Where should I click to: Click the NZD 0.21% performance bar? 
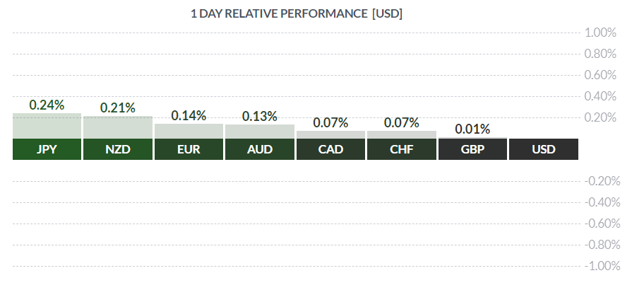pyautogui.click(x=118, y=127)
